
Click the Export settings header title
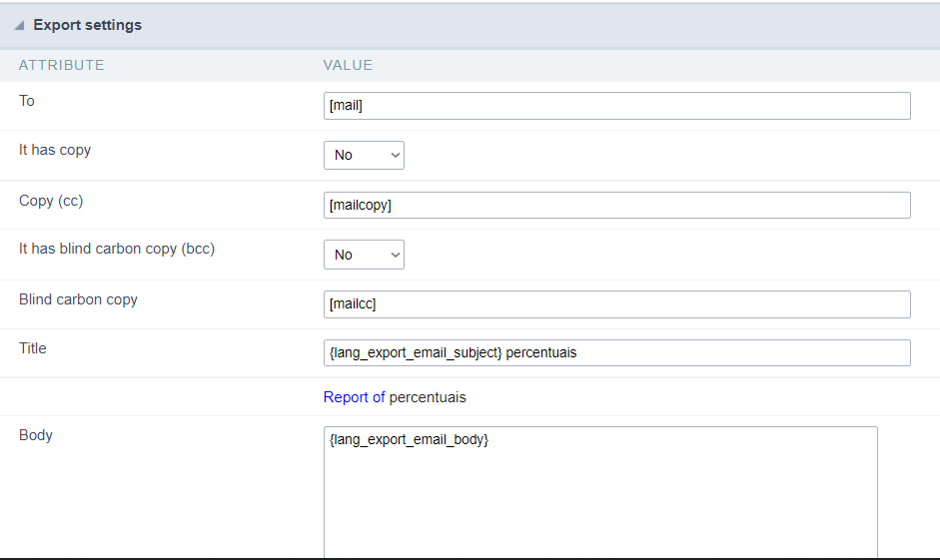88,25
